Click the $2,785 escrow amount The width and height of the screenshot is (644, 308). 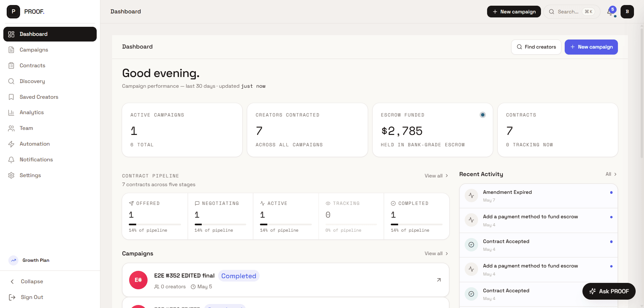pos(402,131)
